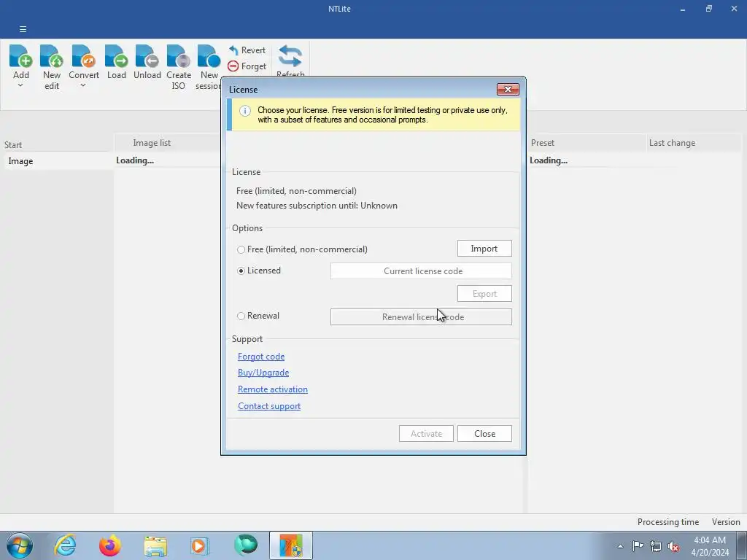Click the Add image icon
The height and width of the screenshot is (560, 747).
tap(21, 56)
